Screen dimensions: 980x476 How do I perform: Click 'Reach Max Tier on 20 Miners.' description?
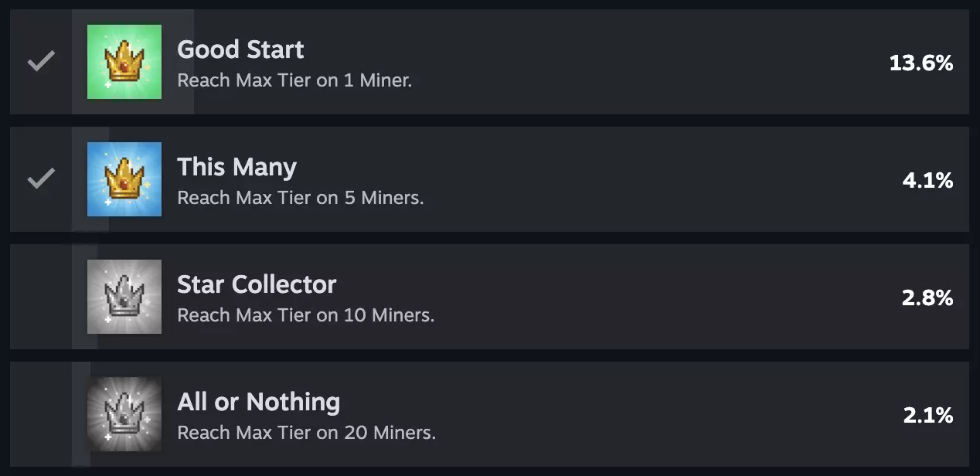pos(306,433)
